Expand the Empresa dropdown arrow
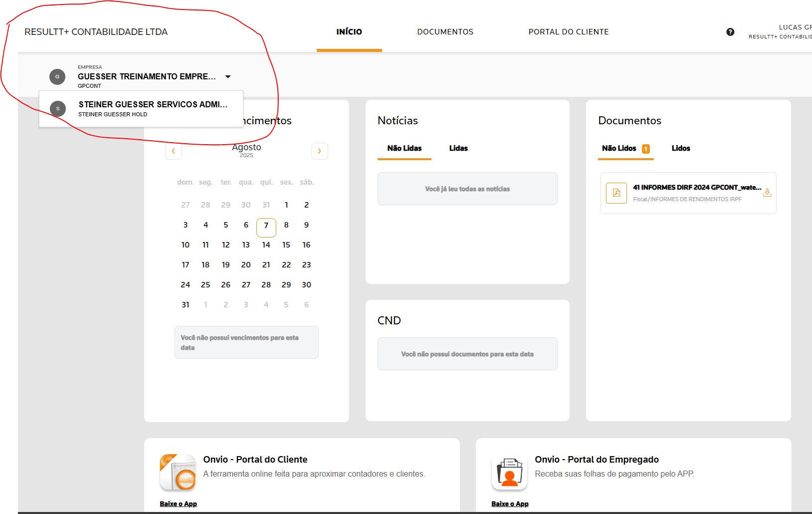Screen dimensions: 812x514 [x=228, y=77]
